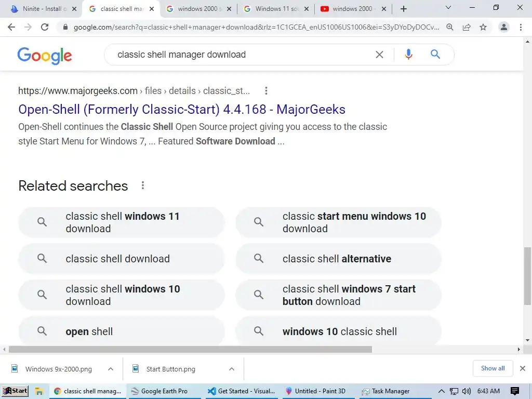
Task: View site information lock icon
Action: click(x=65, y=27)
